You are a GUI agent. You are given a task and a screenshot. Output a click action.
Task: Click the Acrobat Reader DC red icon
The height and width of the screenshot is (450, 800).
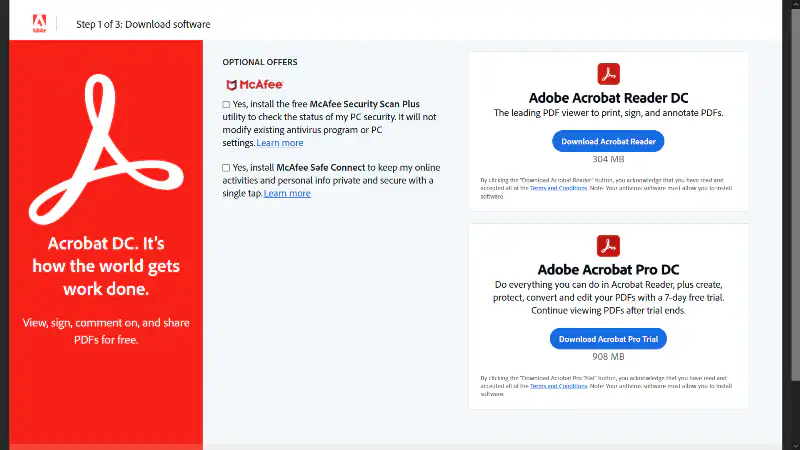click(608, 74)
